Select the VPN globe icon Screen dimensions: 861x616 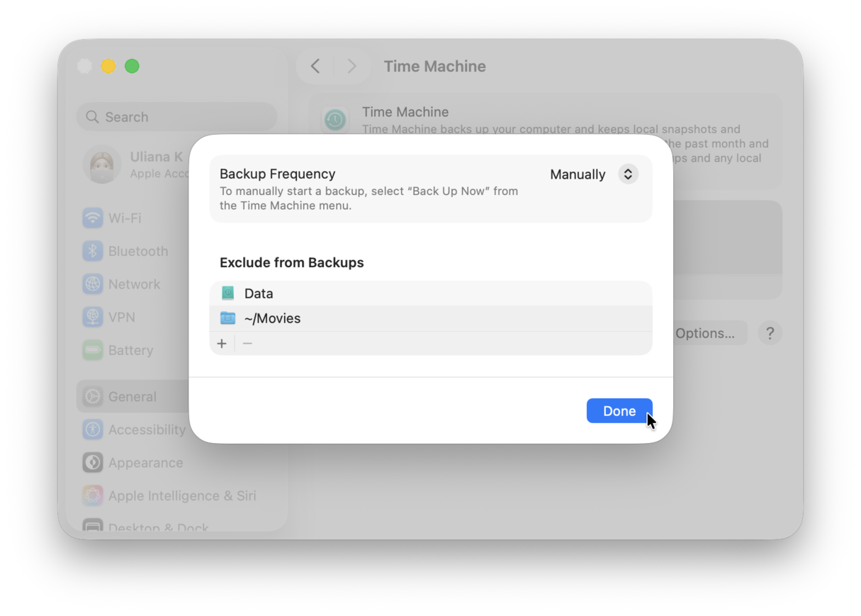click(x=93, y=317)
